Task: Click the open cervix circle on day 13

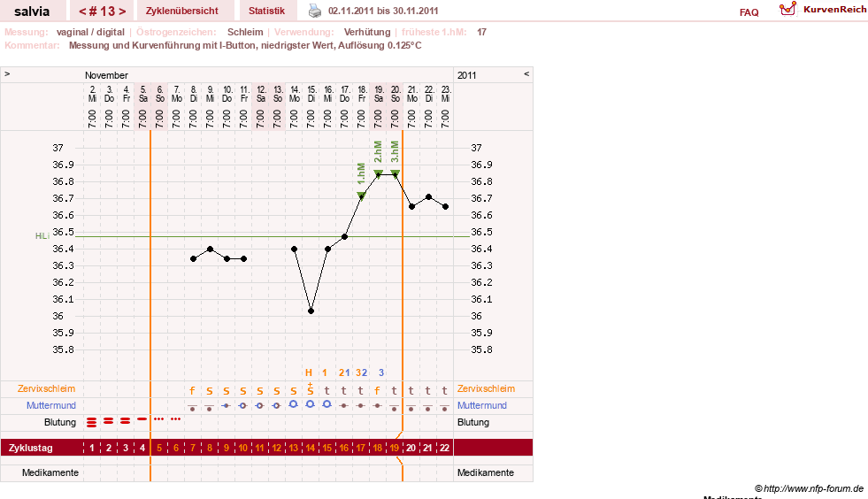Action: [294, 404]
